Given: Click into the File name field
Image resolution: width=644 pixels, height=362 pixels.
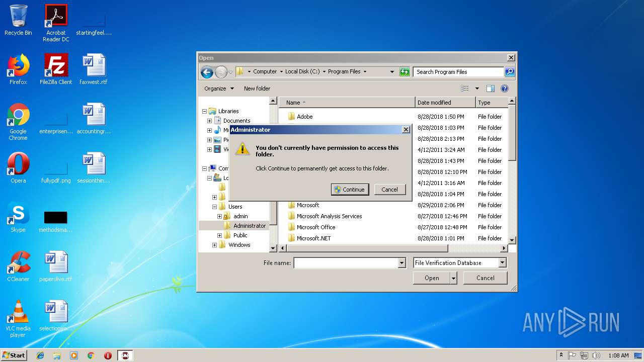Looking at the screenshot, I should point(346,262).
